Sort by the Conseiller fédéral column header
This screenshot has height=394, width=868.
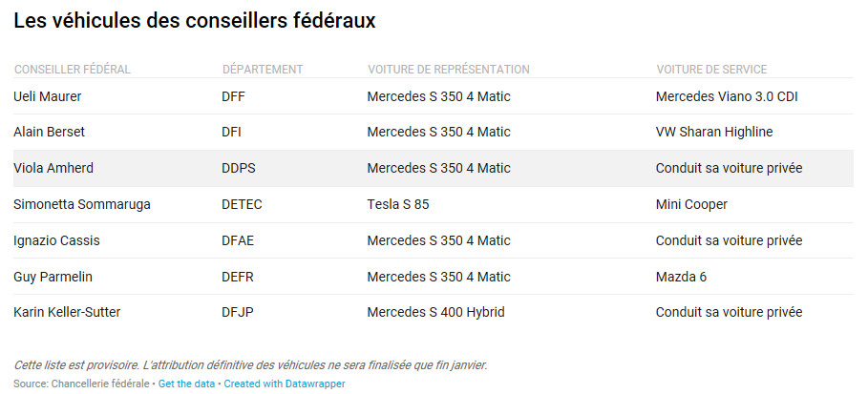[72, 70]
